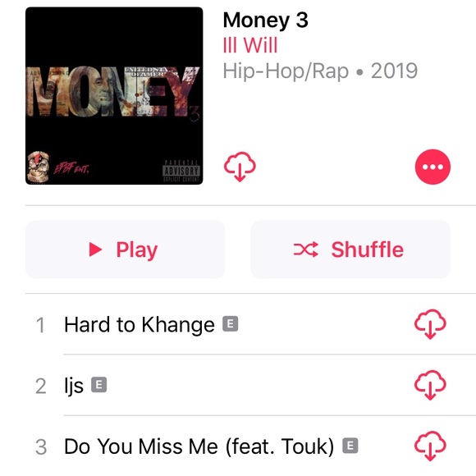The image size is (476, 476).
Task: Open the red ellipsis more options menu
Action: [433, 167]
